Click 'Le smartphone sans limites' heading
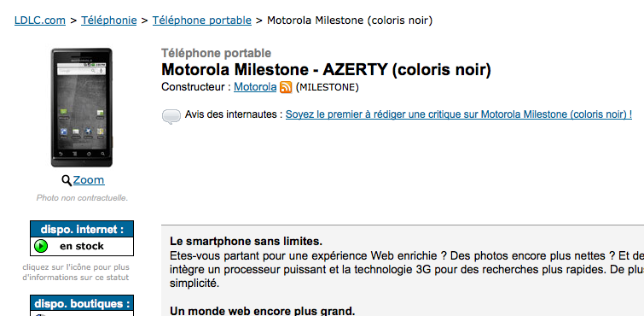The height and width of the screenshot is (316, 644). coord(246,241)
